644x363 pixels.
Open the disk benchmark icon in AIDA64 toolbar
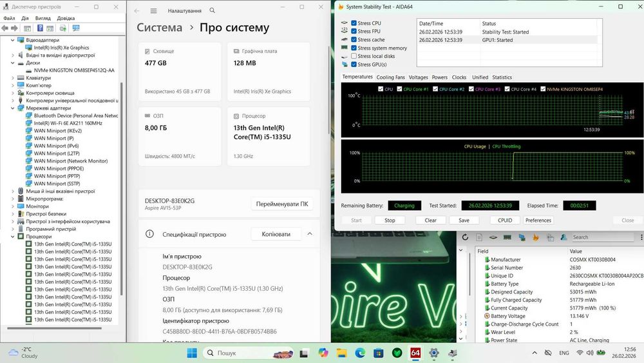pyautogui.click(x=493, y=237)
